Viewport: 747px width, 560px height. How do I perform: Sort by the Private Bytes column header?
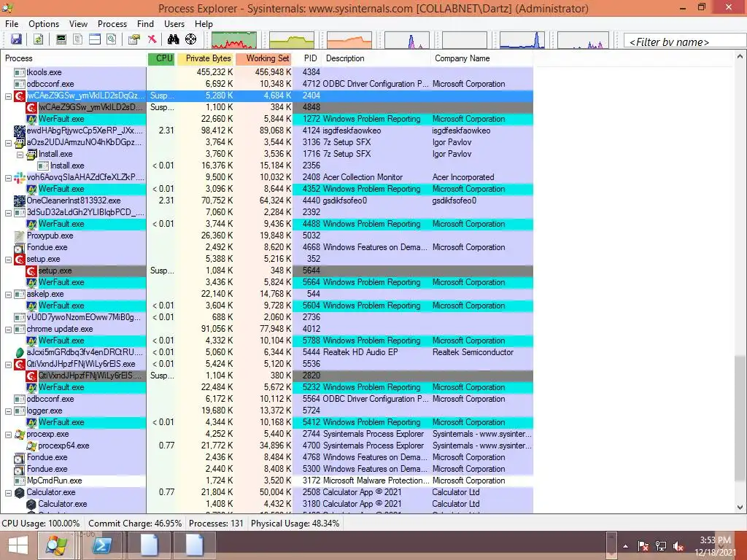click(x=205, y=58)
